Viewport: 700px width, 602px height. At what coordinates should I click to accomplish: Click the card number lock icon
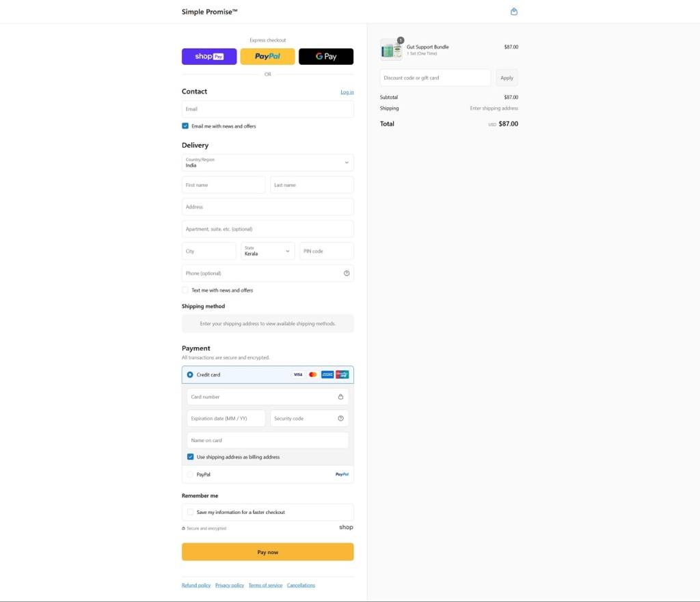340,397
